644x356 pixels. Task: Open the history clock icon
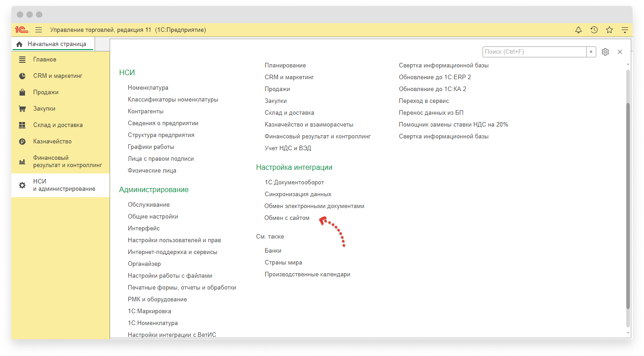click(594, 30)
